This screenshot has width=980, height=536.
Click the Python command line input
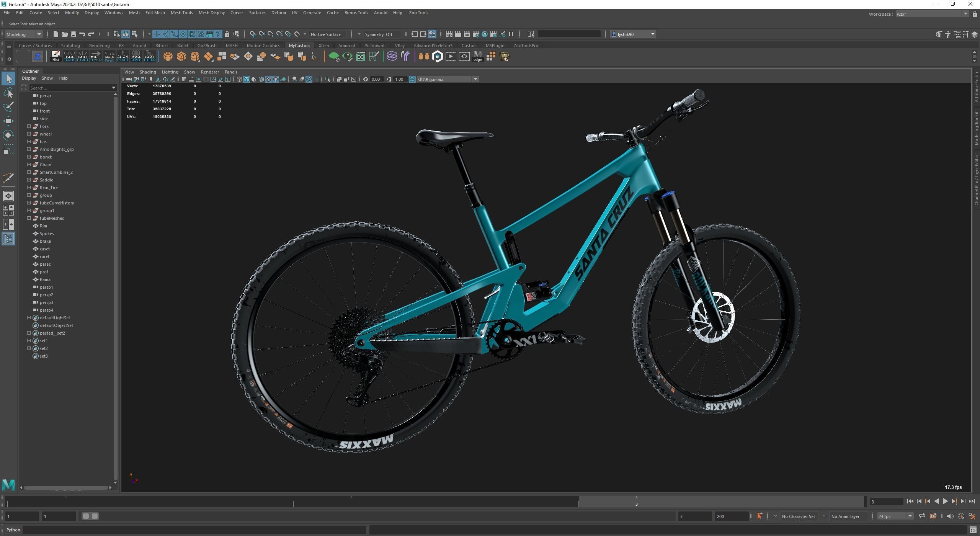click(194, 530)
